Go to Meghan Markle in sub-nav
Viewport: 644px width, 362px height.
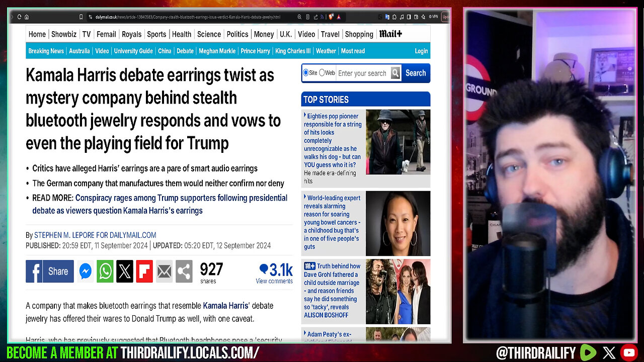click(217, 51)
